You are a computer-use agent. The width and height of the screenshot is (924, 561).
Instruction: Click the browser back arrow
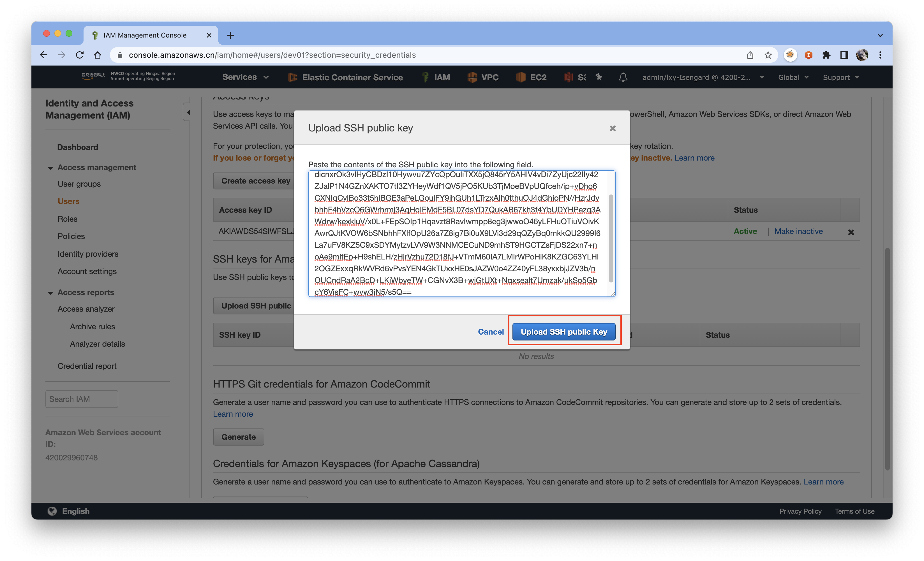tap(43, 55)
